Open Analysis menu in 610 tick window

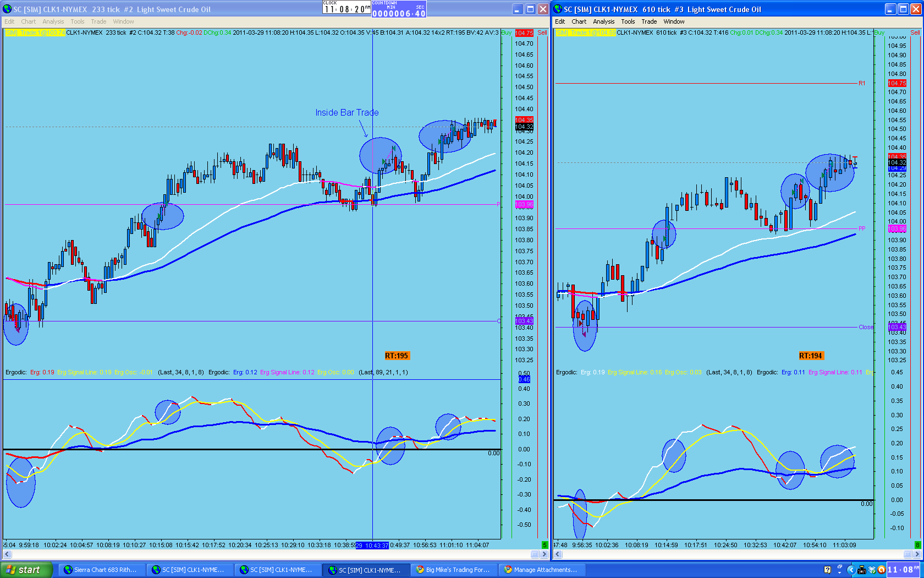coord(604,21)
